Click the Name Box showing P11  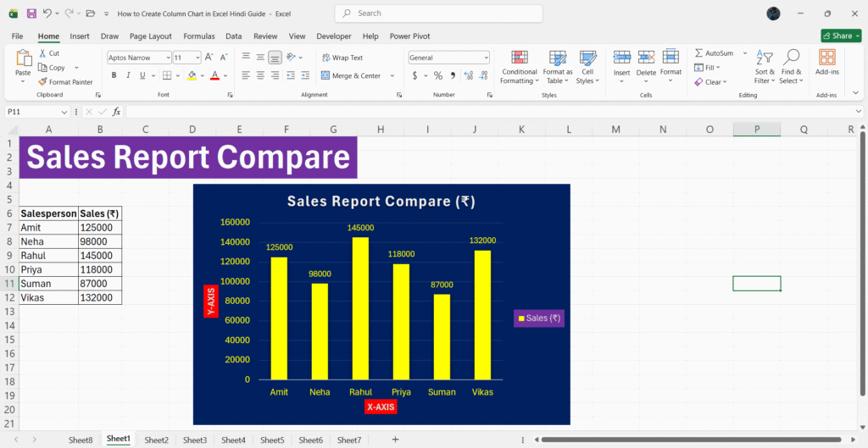pyautogui.click(x=37, y=112)
